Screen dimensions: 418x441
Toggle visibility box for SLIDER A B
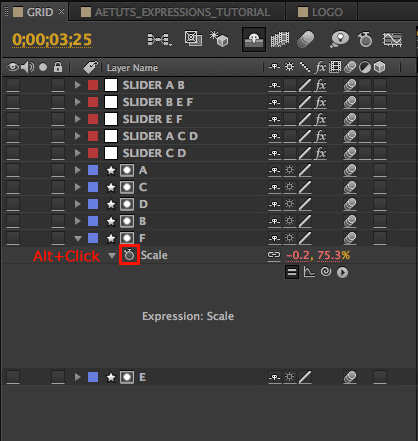tap(13, 85)
